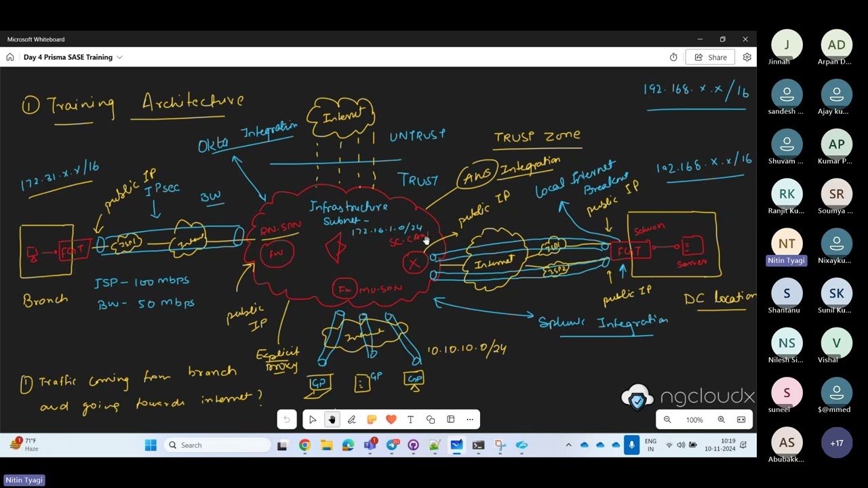Image resolution: width=868 pixels, height=488 pixels.
Task: Open the Windows Start menu
Action: 151,445
